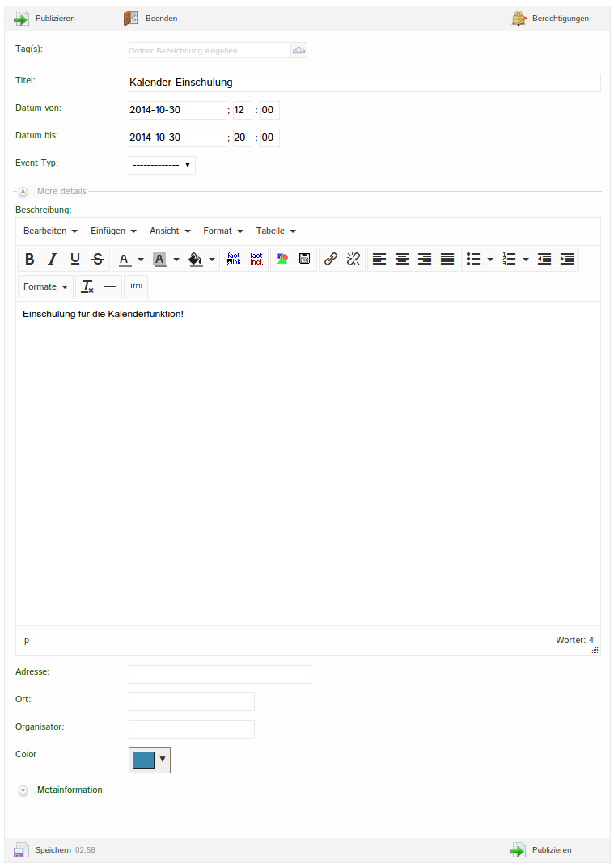Click Publizieren in top toolbar
Image resolution: width=614 pixels, height=868 pixels.
click(x=44, y=19)
